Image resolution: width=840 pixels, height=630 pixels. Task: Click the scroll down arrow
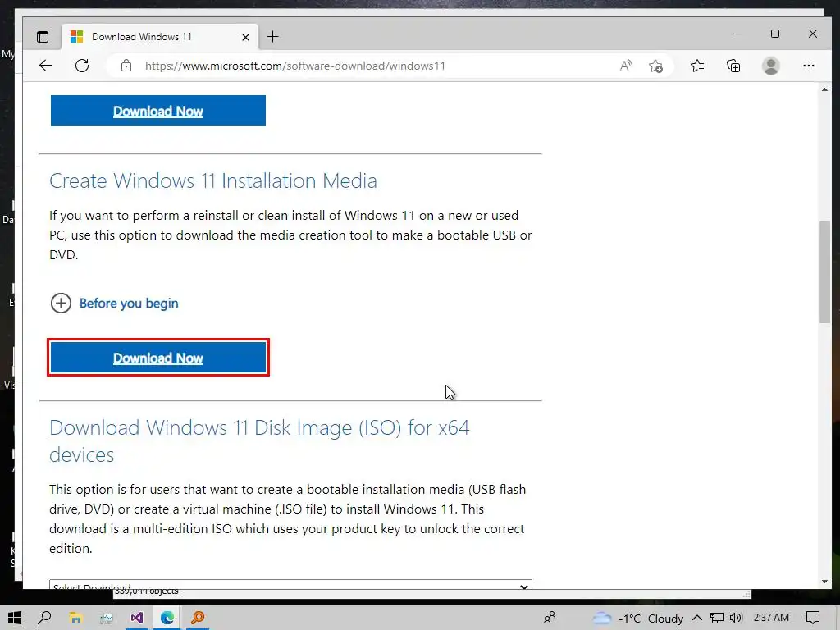click(x=824, y=582)
